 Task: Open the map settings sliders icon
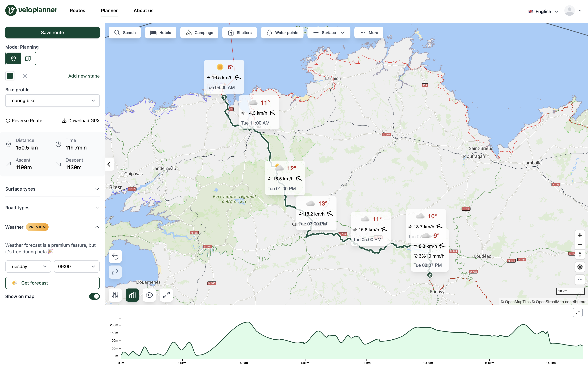click(115, 295)
